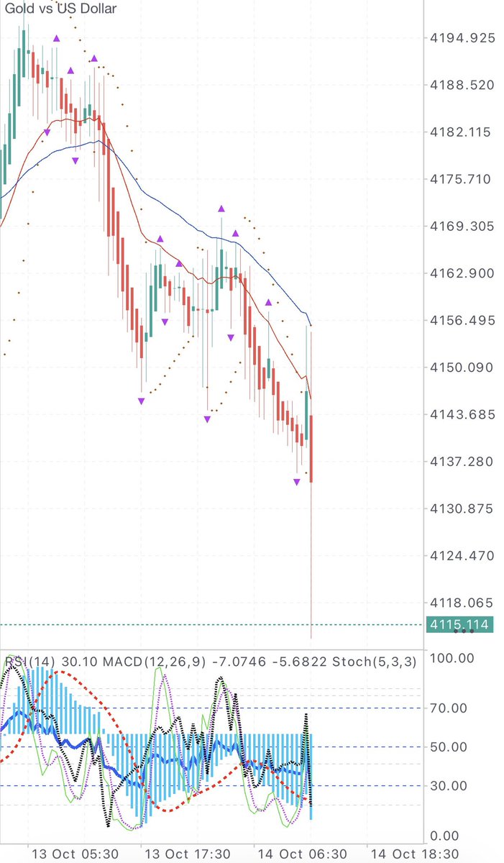
Task: Click the 4182.115 price axis label
Action: point(462,132)
